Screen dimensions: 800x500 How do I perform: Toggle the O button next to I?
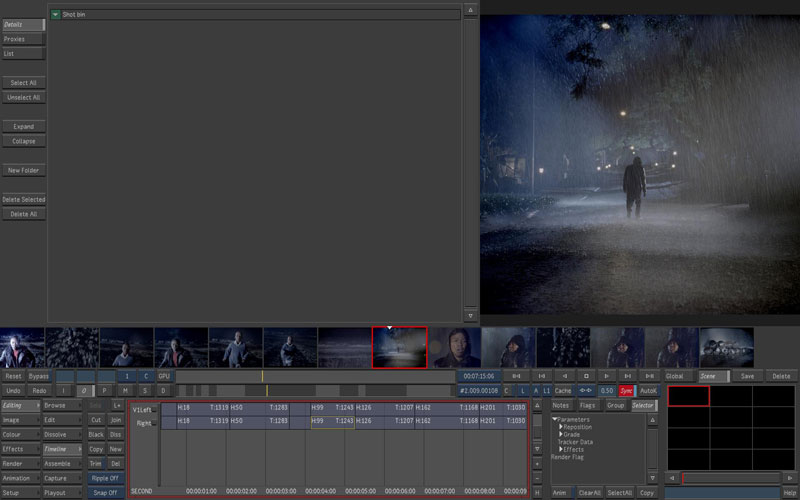tap(84, 391)
